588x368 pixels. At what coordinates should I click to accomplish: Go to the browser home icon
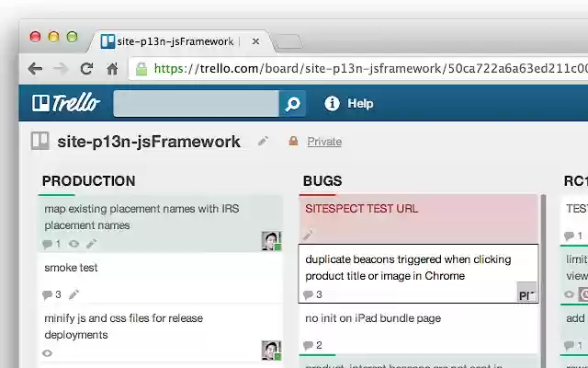[x=112, y=69]
